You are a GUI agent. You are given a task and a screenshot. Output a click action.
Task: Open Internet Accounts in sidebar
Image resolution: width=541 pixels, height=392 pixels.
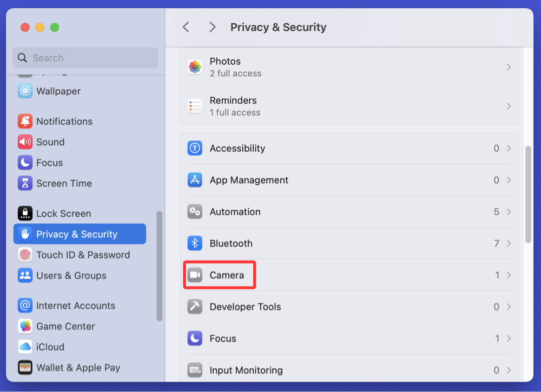pyautogui.click(x=75, y=305)
